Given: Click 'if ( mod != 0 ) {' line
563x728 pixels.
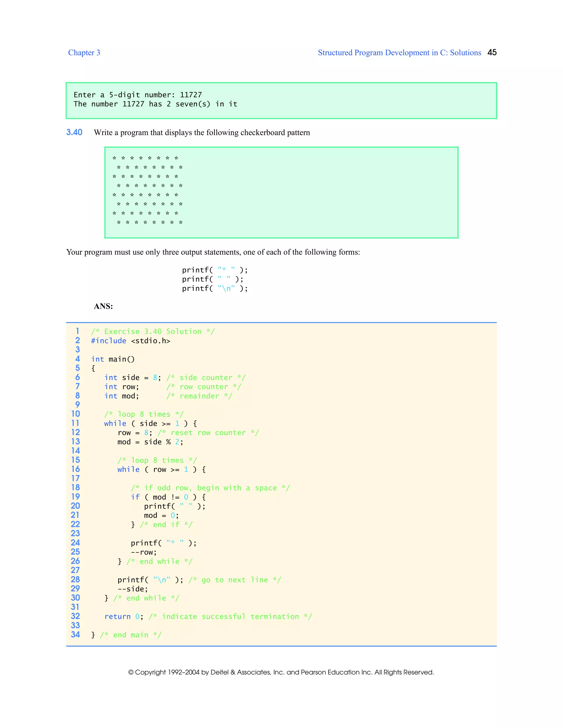Looking at the screenshot, I should coord(169,497).
